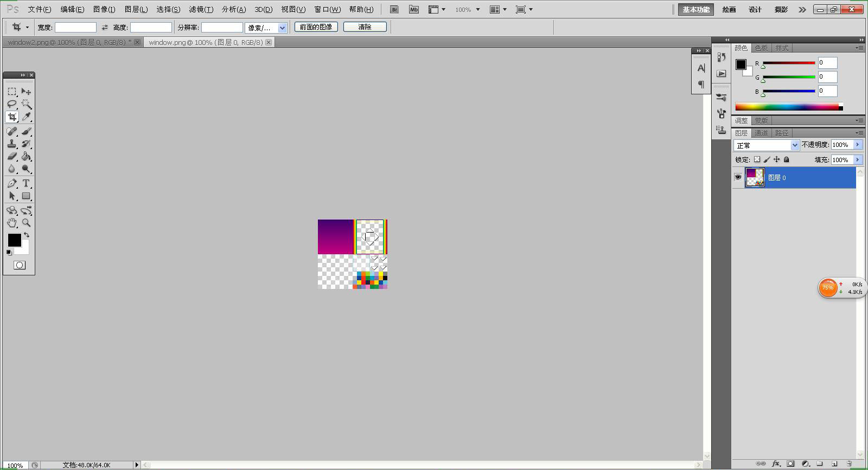Select the Lasso tool
Viewport: 868px width, 470px height.
coord(12,104)
